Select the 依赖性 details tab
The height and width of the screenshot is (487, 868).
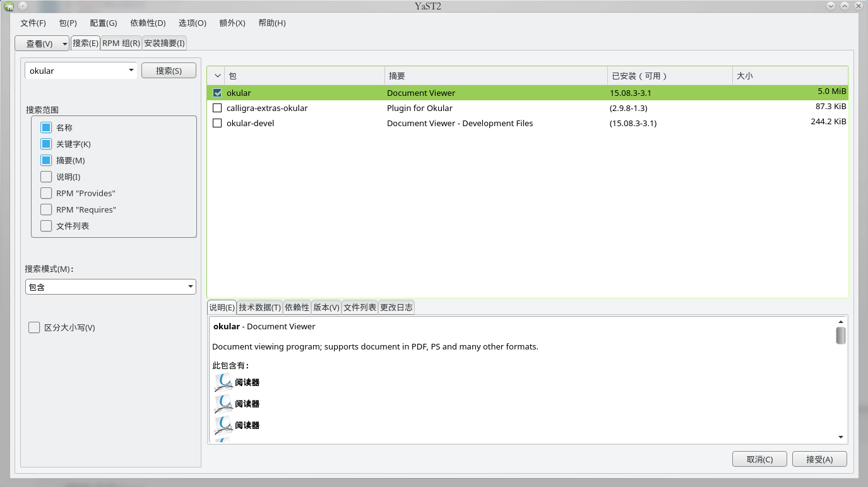(297, 307)
